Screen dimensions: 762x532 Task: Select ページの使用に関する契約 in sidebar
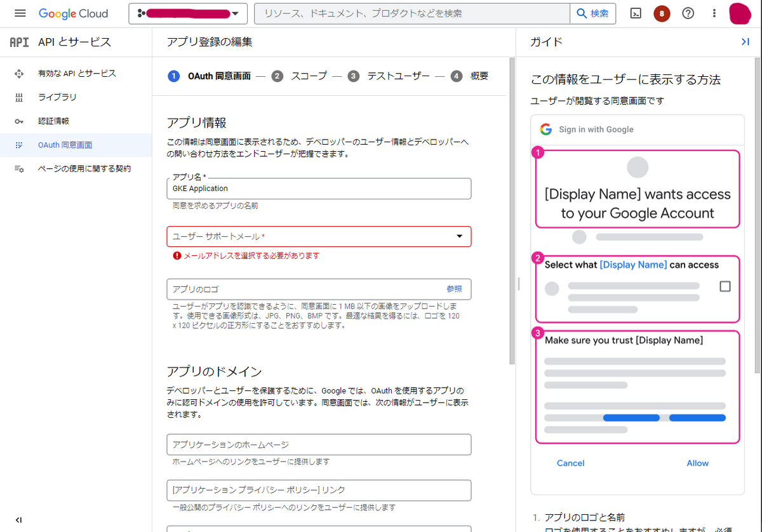(x=76, y=169)
